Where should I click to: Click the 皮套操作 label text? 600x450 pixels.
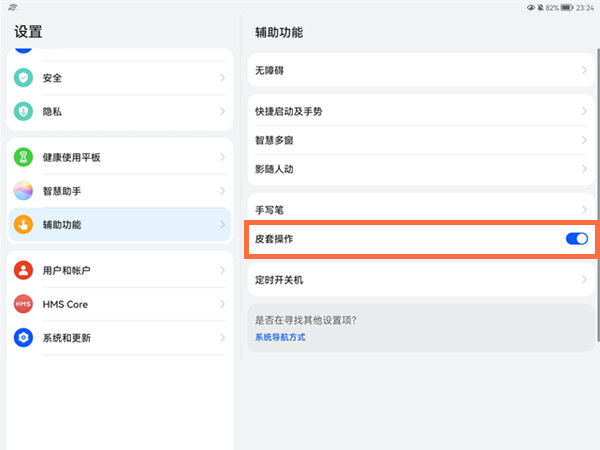[274, 240]
